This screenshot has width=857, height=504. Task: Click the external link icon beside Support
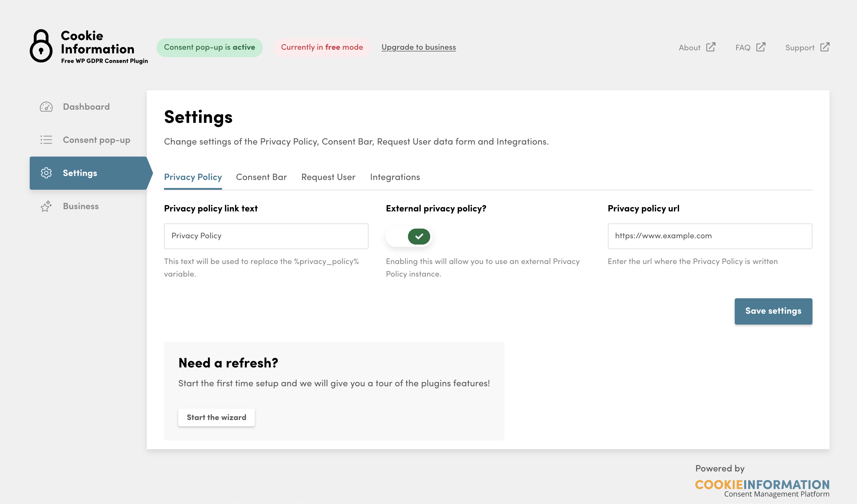(x=824, y=47)
